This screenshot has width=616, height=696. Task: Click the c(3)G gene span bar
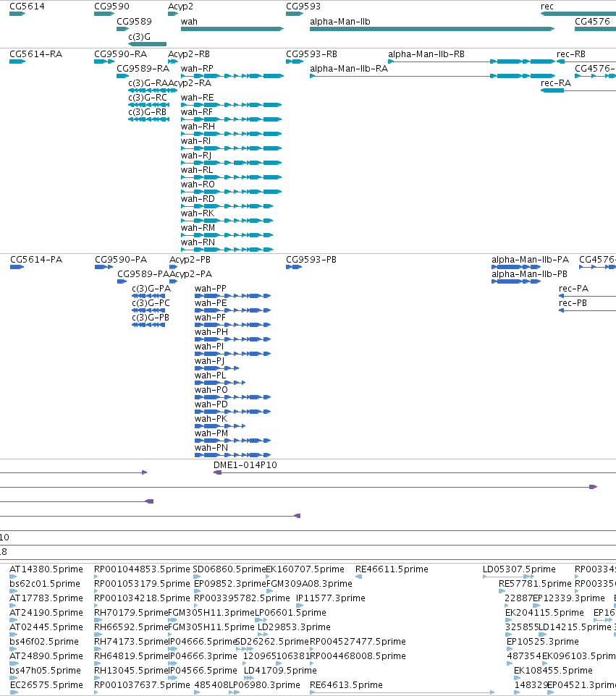(148, 44)
